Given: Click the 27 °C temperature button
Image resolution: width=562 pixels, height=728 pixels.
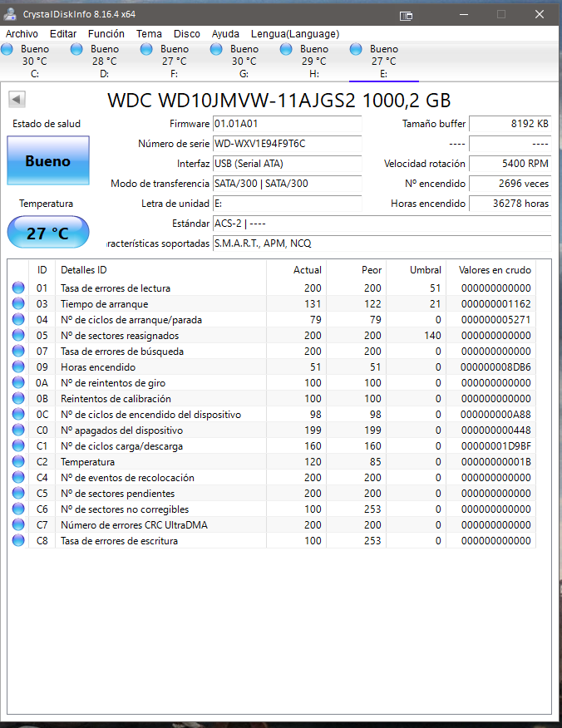Looking at the screenshot, I should (x=48, y=232).
